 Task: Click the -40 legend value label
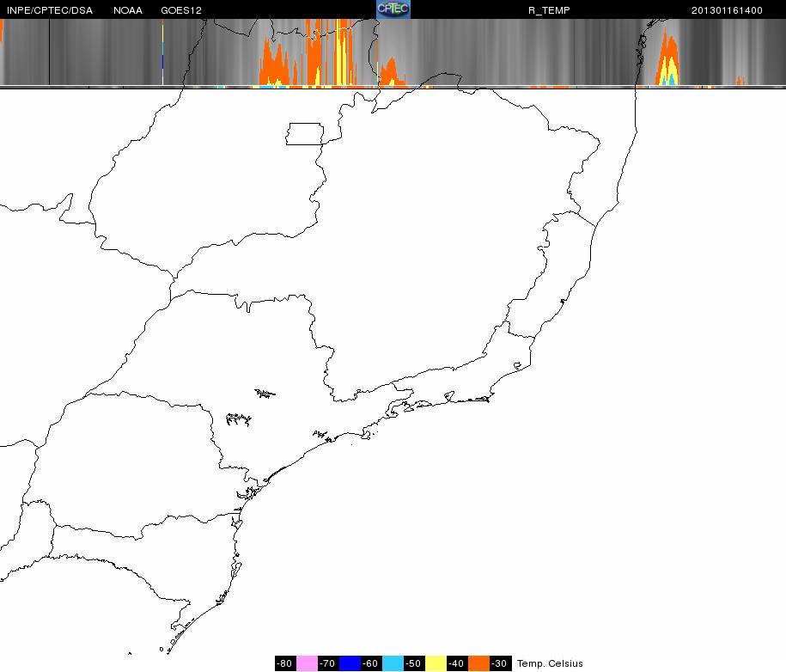coord(457,663)
